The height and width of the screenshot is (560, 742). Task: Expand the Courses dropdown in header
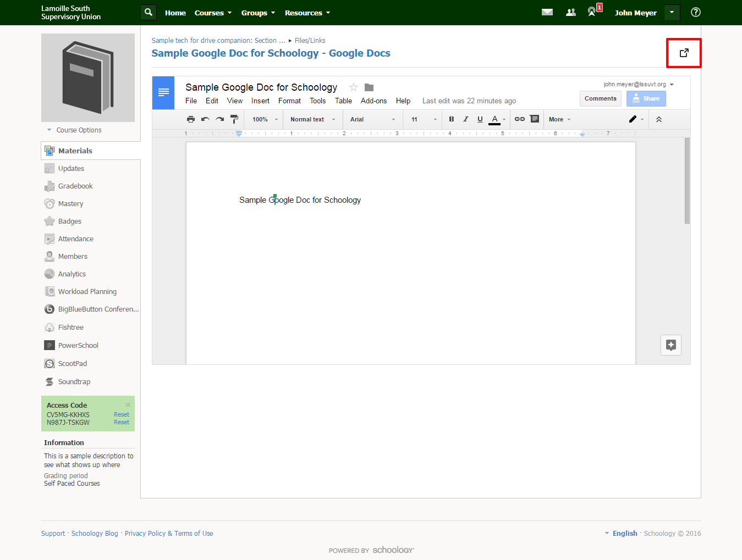213,13
